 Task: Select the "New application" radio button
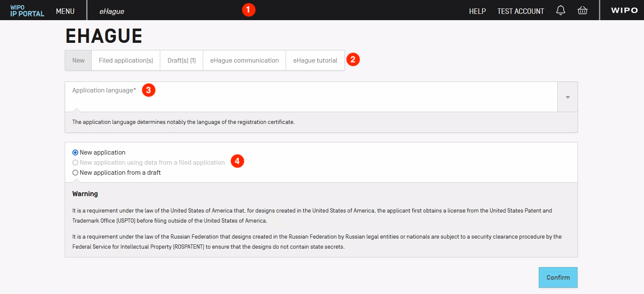coord(75,152)
